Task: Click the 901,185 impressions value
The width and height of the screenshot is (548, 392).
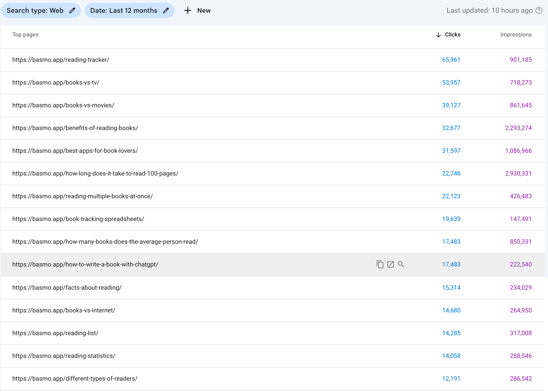Action: point(521,60)
